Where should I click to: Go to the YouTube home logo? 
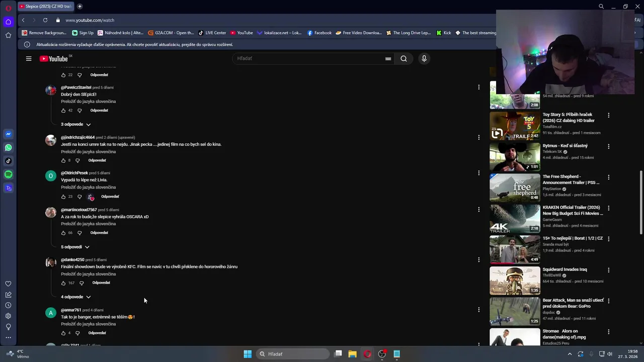pos(54,59)
